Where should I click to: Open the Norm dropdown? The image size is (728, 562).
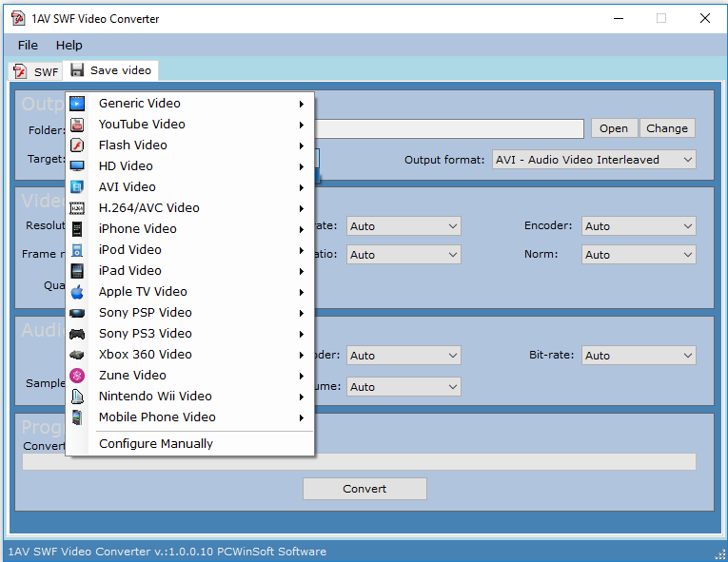point(639,255)
